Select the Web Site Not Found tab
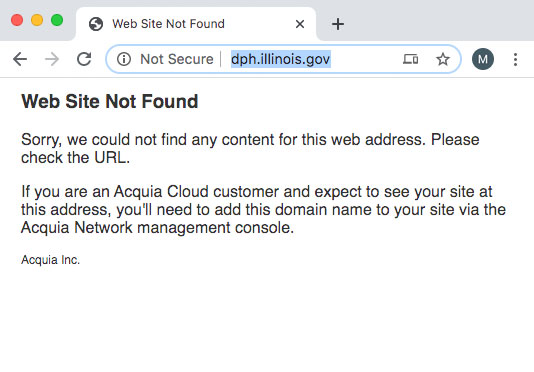Screen dimensions: 534x372 pos(196,24)
